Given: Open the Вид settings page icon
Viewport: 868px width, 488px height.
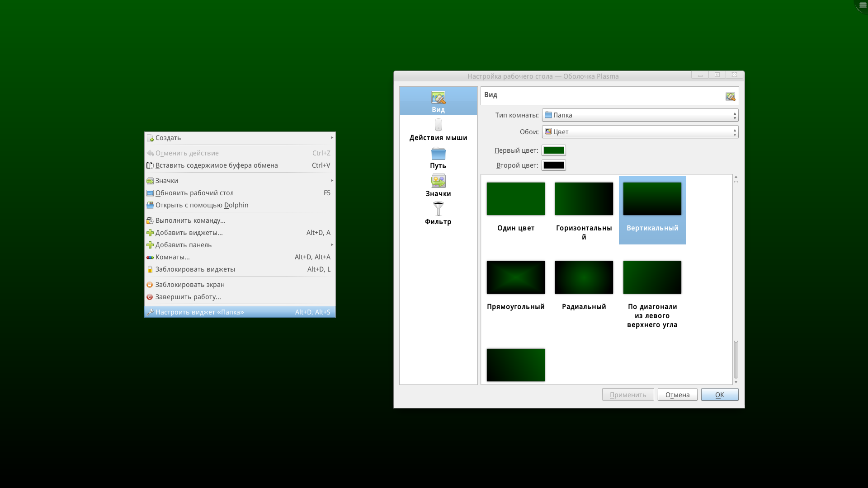Looking at the screenshot, I should [438, 98].
